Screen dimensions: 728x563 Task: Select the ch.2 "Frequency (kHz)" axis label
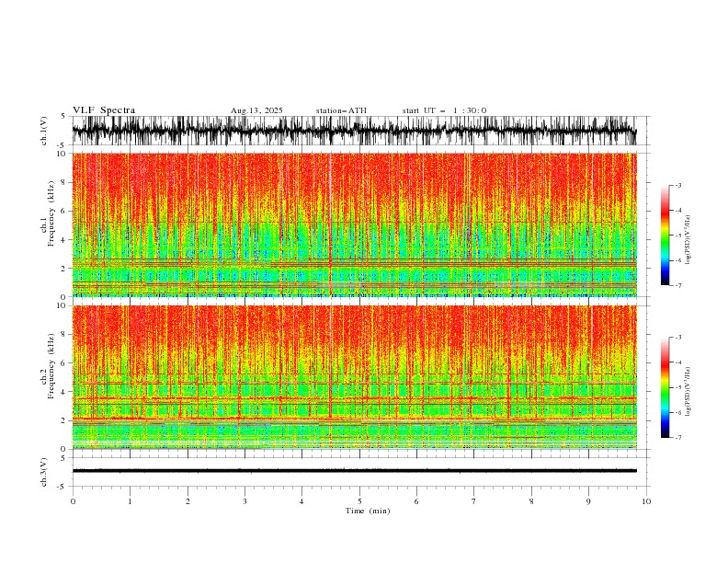tap(51, 365)
